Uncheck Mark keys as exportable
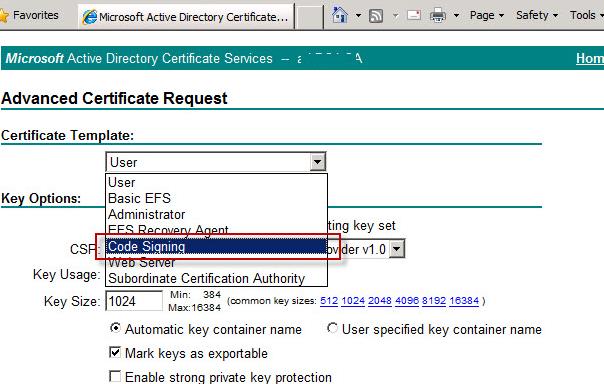 115,352
